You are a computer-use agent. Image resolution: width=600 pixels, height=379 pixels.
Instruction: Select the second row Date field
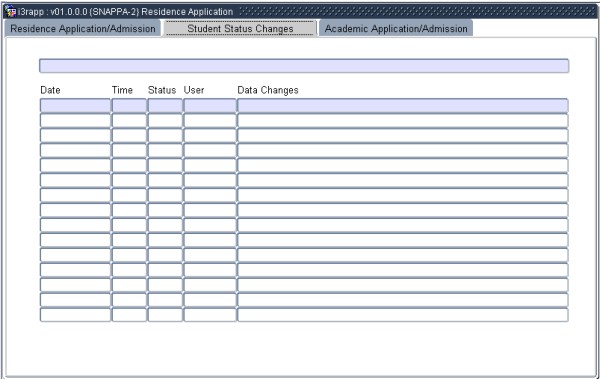(x=75, y=121)
